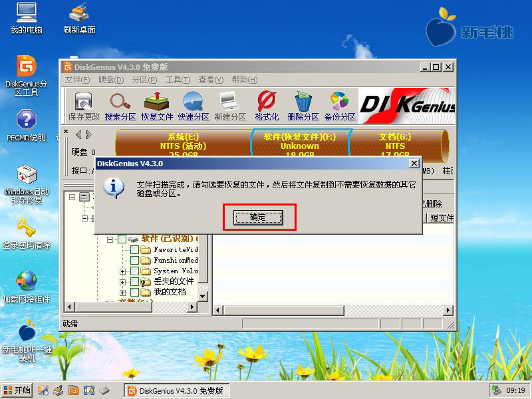Screen dimensions: 532x399
Task: Check the 软件(已识别) partition checkbox
Action: [x=122, y=239]
